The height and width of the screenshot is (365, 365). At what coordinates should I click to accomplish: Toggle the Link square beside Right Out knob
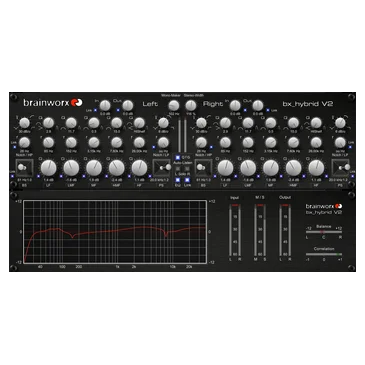tap(268, 110)
